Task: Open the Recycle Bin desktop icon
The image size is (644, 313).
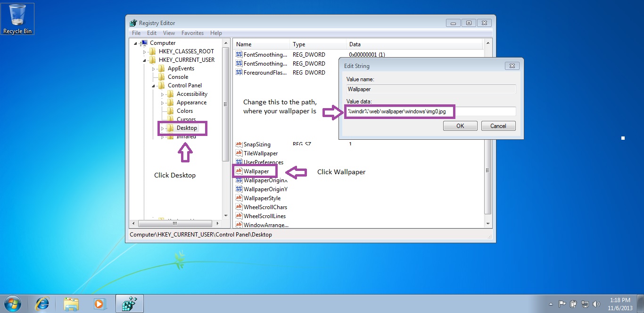Action: (x=17, y=18)
